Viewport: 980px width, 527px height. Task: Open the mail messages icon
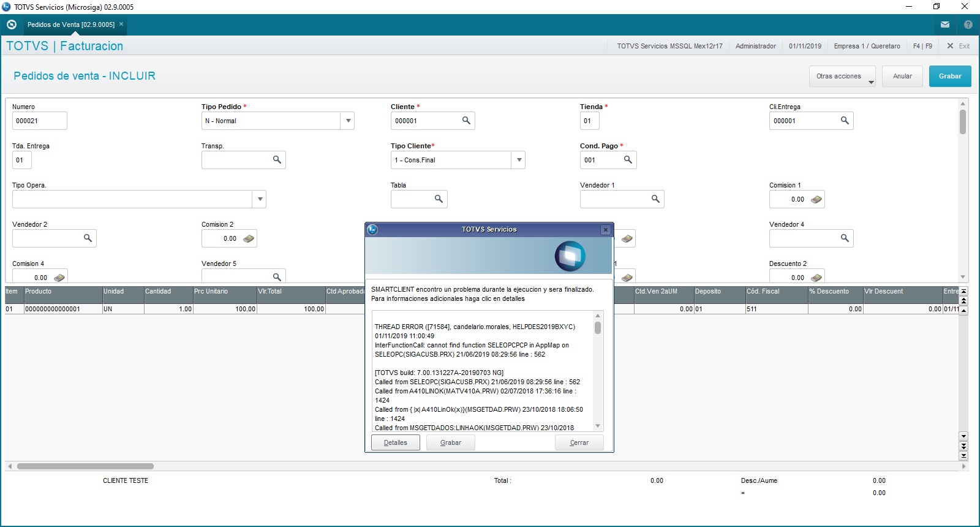[945, 25]
